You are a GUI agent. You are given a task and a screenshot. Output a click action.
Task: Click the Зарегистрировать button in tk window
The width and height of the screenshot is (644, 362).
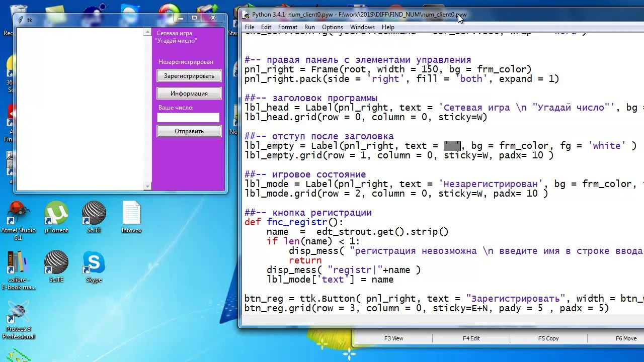coord(189,76)
